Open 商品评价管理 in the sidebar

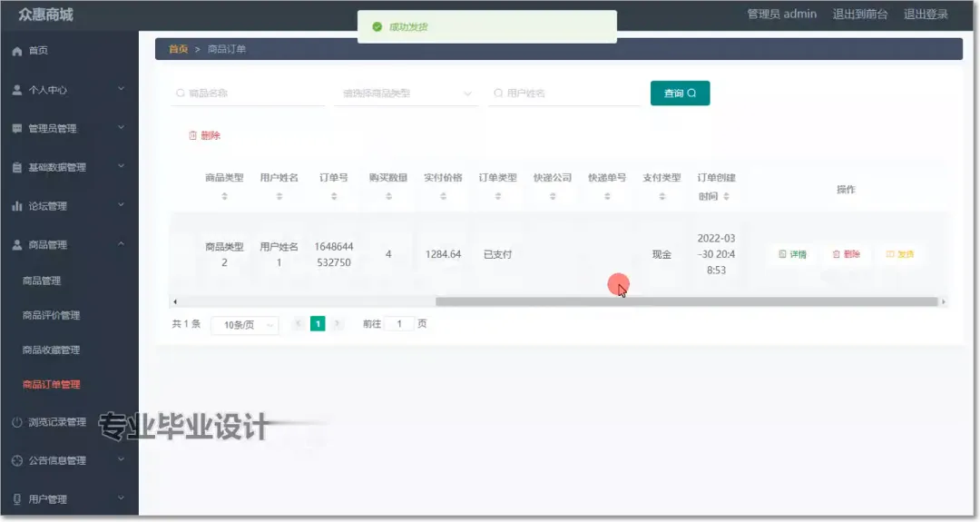(x=51, y=315)
